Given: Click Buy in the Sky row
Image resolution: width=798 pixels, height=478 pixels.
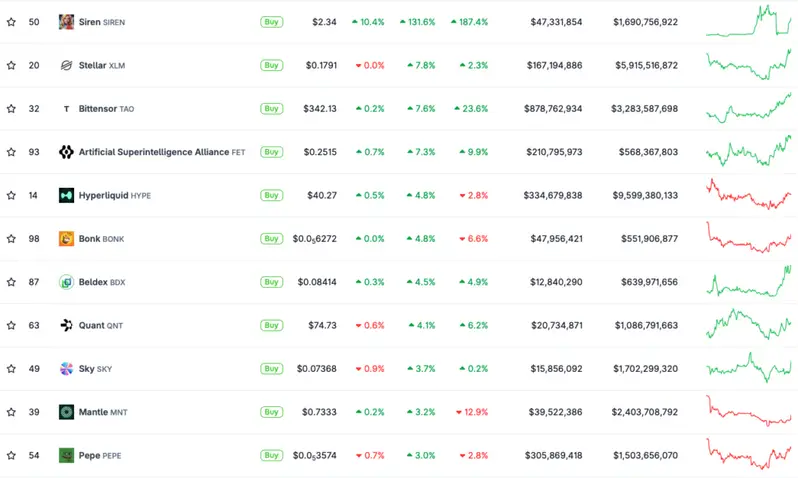Looking at the screenshot, I should (x=271, y=369).
